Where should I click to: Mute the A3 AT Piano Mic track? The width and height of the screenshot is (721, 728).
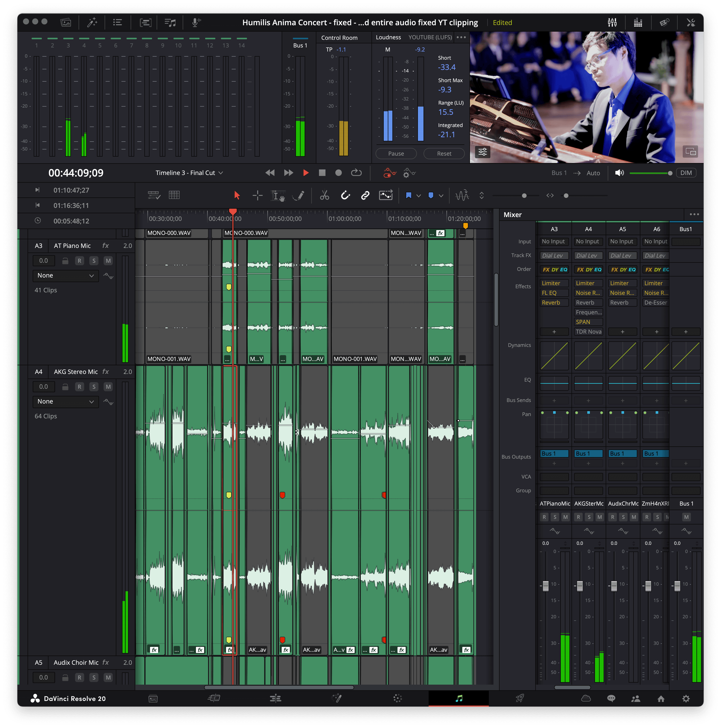click(108, 261)
